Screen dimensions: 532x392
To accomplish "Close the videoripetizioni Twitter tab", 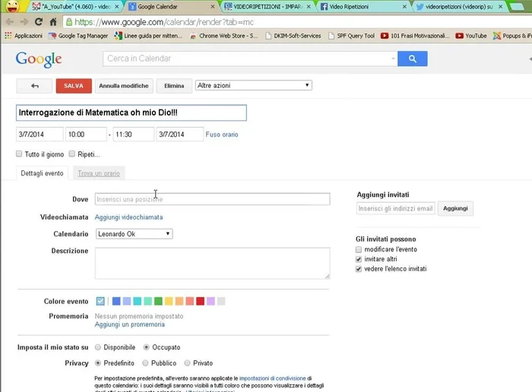I will coord(500,6).
